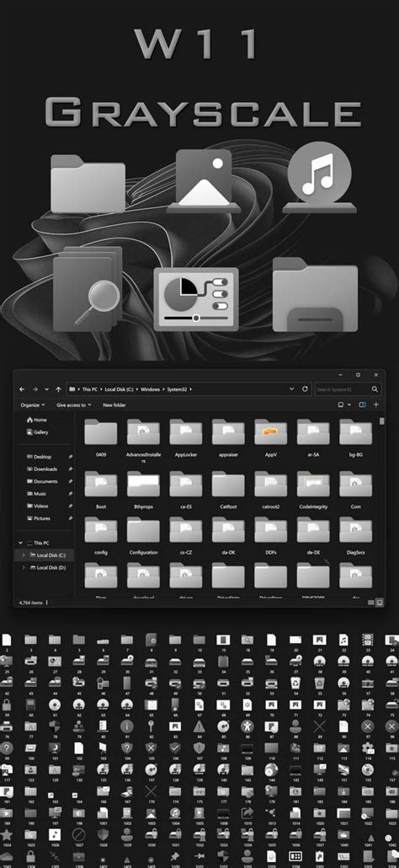Image resolution: width=399 pixels, height=868 pixels.
Task: Click the question mark icon numbered 99
Action: point(7,747)
